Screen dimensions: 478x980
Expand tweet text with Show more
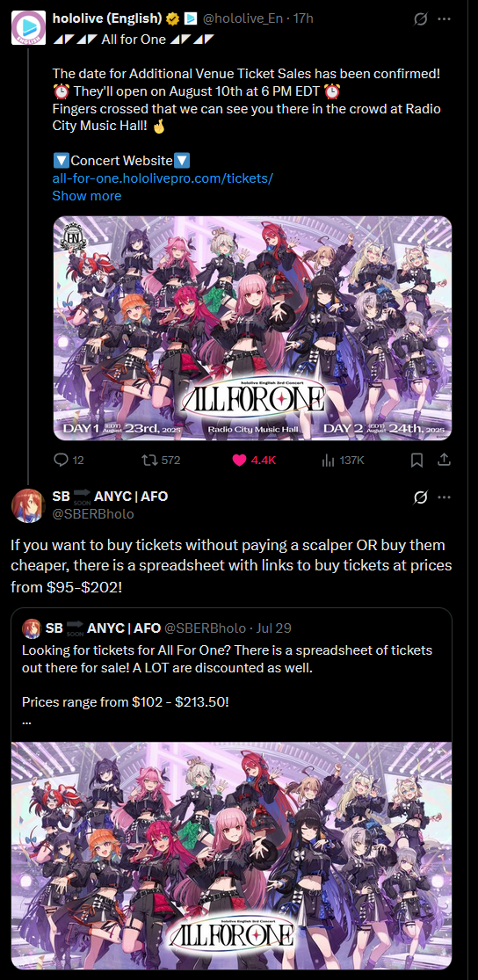point(87,196)
